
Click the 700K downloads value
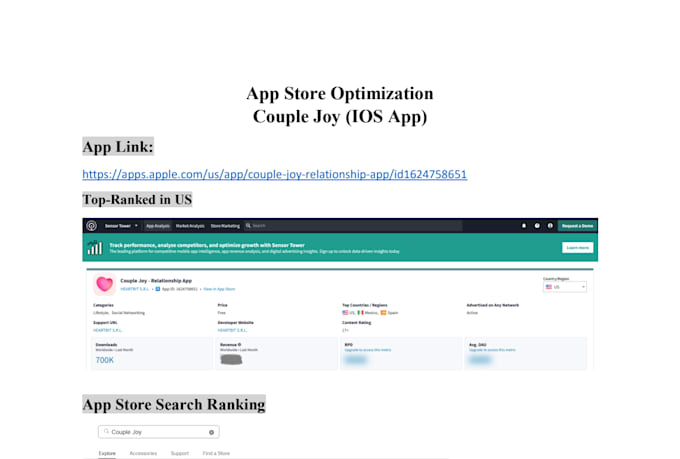coord(105,360)
